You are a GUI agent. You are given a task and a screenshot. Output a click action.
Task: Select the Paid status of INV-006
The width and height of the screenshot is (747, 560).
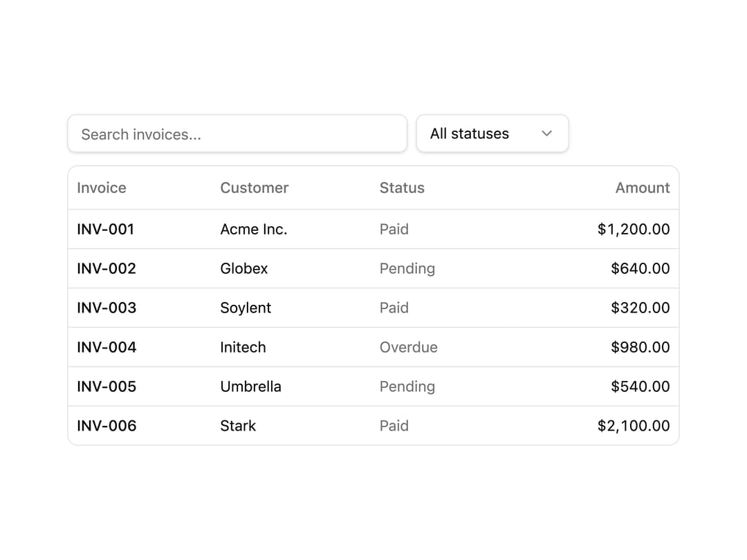pos(394,426)
